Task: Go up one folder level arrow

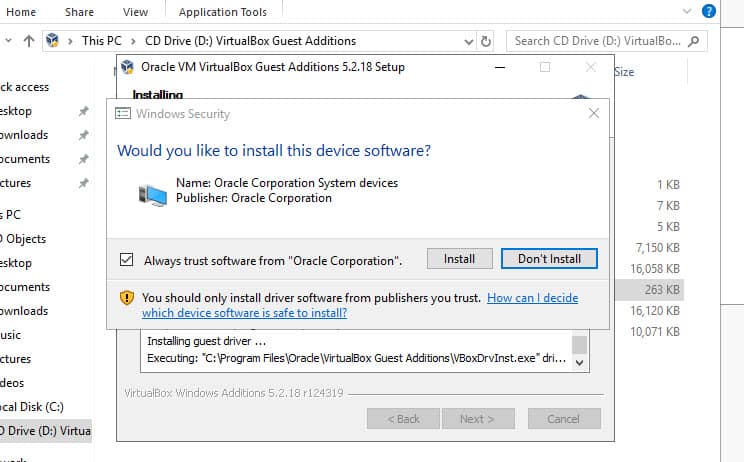Action: (29, 41)
